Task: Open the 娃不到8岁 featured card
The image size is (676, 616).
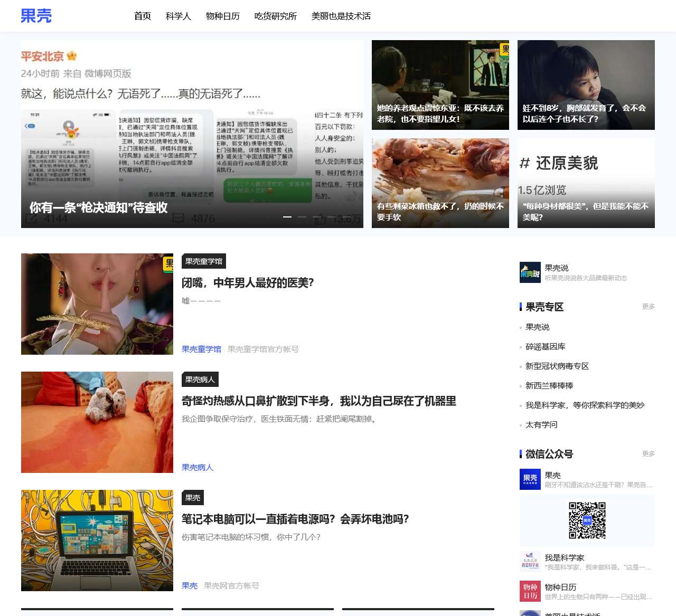Action: tap(586, 85)
